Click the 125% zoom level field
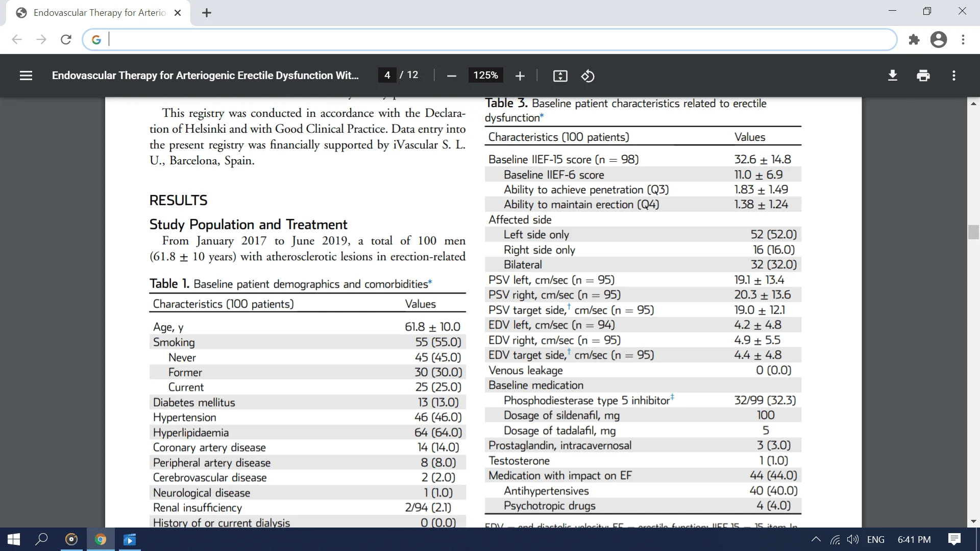The width and height of the screenshot is (980, 551). tap(485, 75)
